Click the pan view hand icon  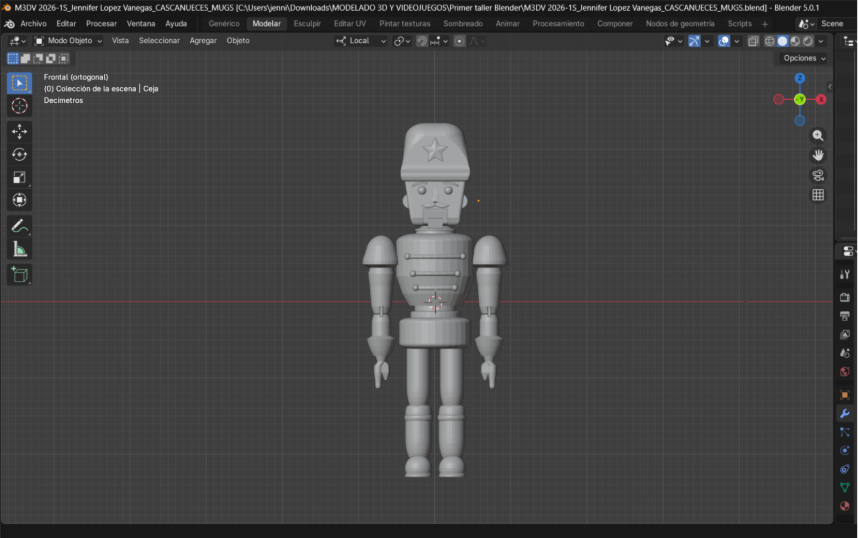coord(818,155)
